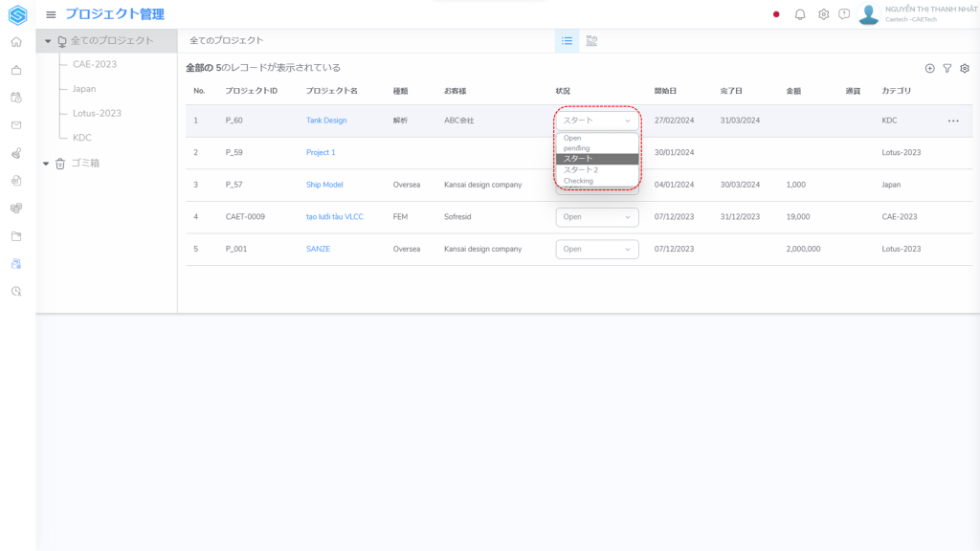
Task: Open the mail icon in sidebar
Action: click(16, 125)
